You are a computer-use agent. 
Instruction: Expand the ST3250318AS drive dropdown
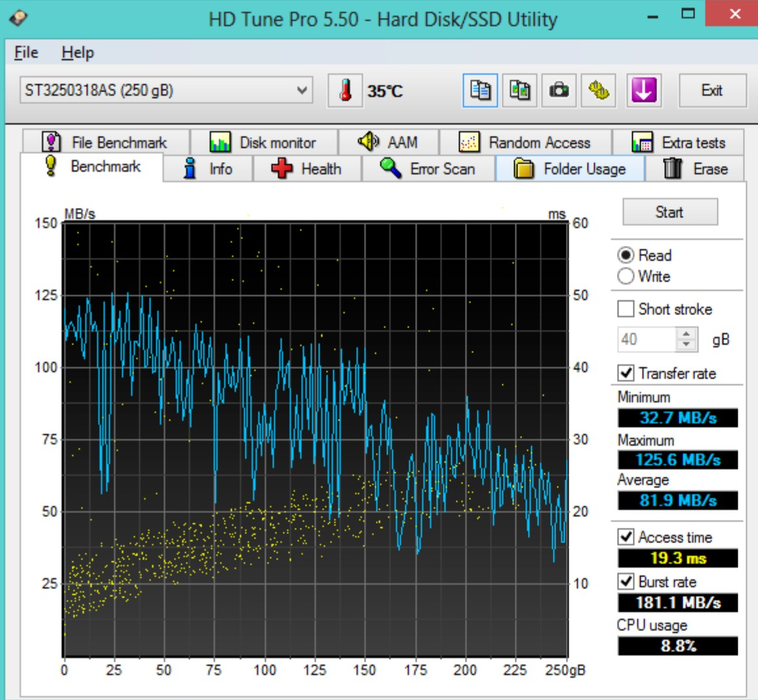point(167,90)
